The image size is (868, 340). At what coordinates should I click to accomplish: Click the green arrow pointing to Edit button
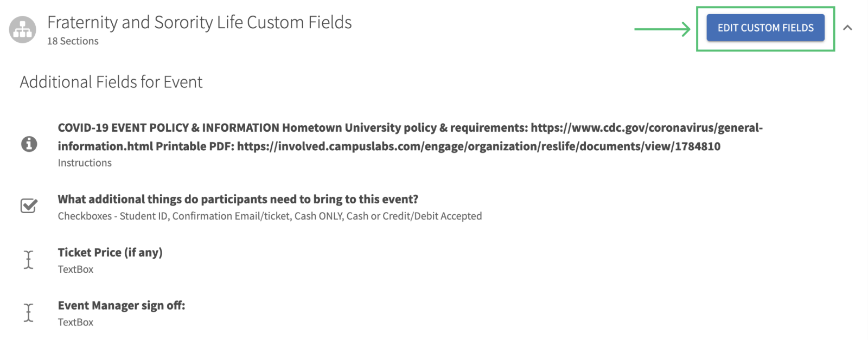point(662,29)
